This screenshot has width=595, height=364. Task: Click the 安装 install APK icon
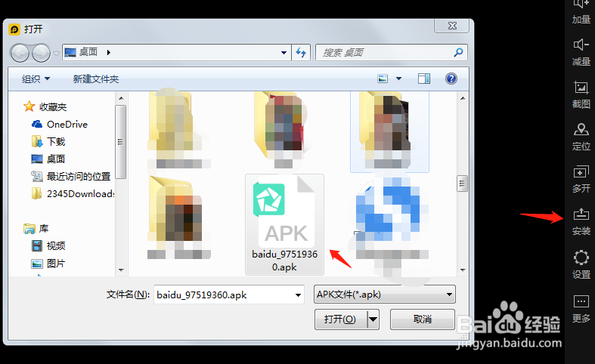(581, 214)
